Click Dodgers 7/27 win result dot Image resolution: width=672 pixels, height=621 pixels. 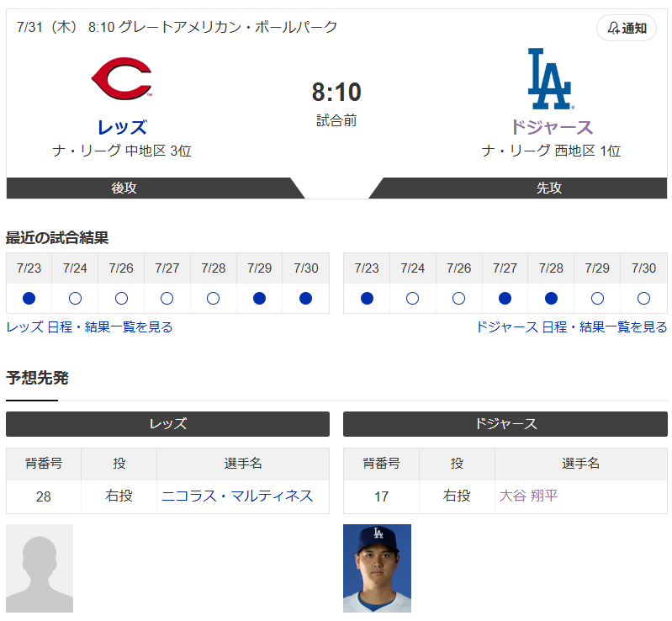pyautogui.click(x=505, y=298)
